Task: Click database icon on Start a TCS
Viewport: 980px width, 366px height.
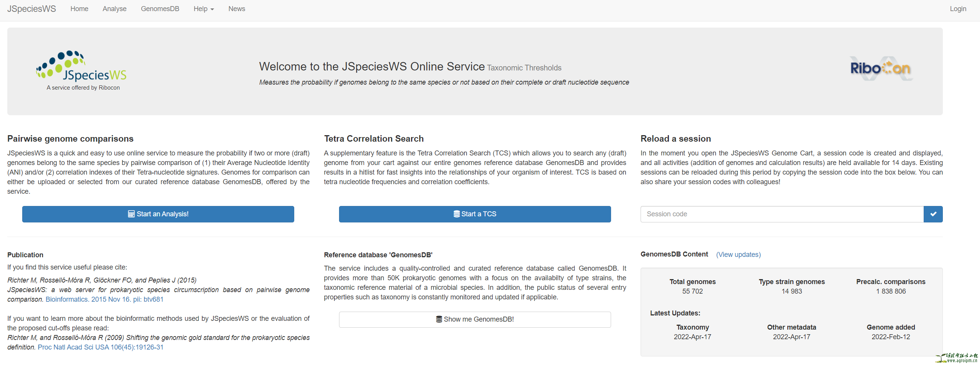Action: (x=457, y=214)
